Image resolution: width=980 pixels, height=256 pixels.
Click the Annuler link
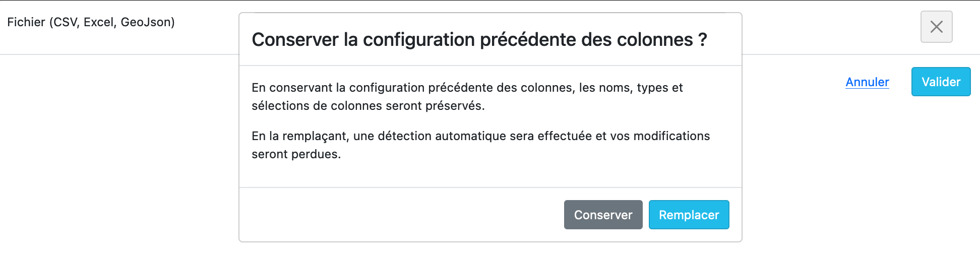pyautogui.click(x=867, y=82)
